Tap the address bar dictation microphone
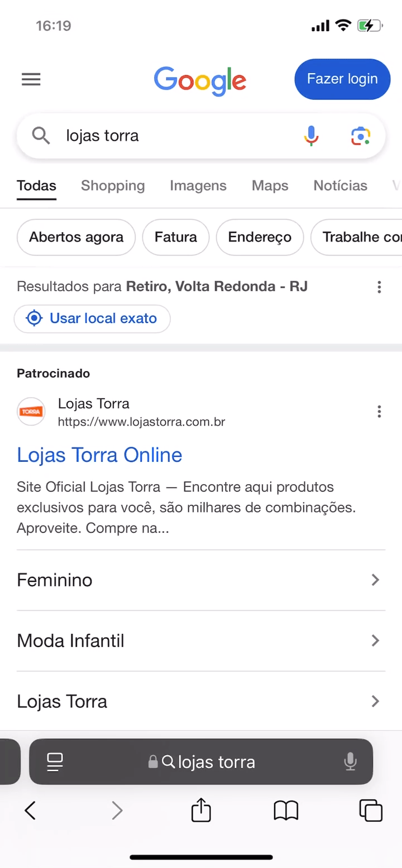Viewport: 402px width, 868px height. (x=350, y=761)
